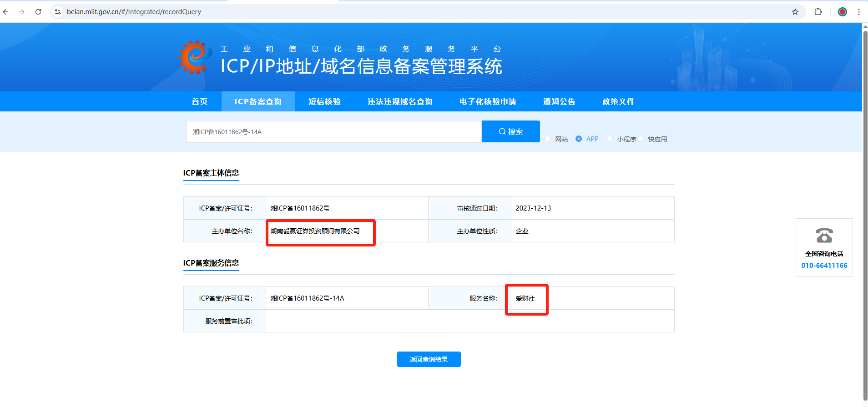Click the browser back arrow
Viewport: 868px width, 407px height.
click(5, 12)
